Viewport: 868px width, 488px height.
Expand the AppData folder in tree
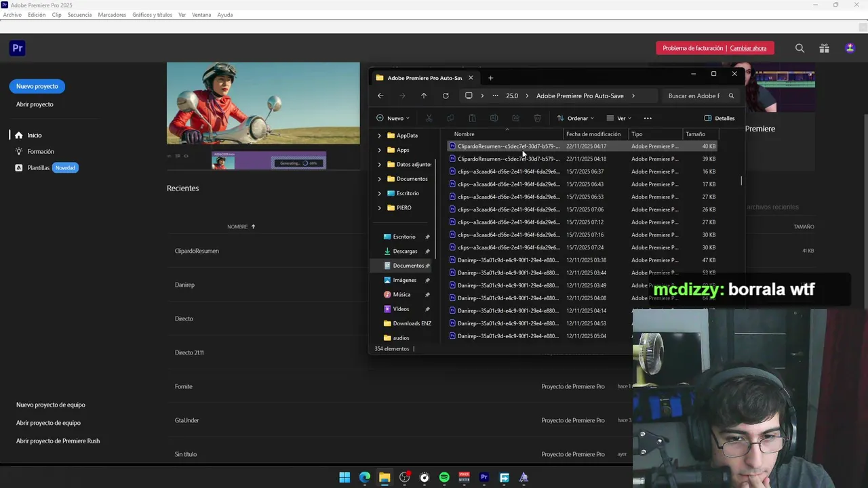pos(379,136)
